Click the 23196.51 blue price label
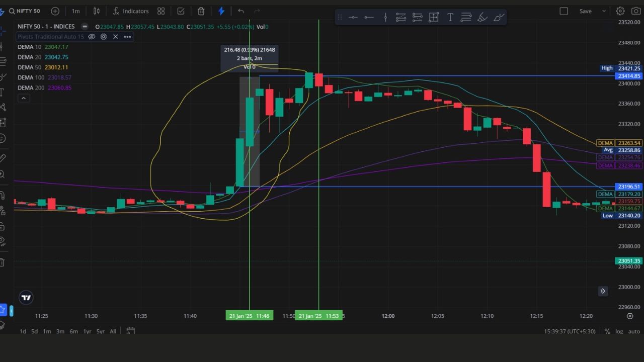This screenshot has height=362, width=644. [x=628, y=187]
